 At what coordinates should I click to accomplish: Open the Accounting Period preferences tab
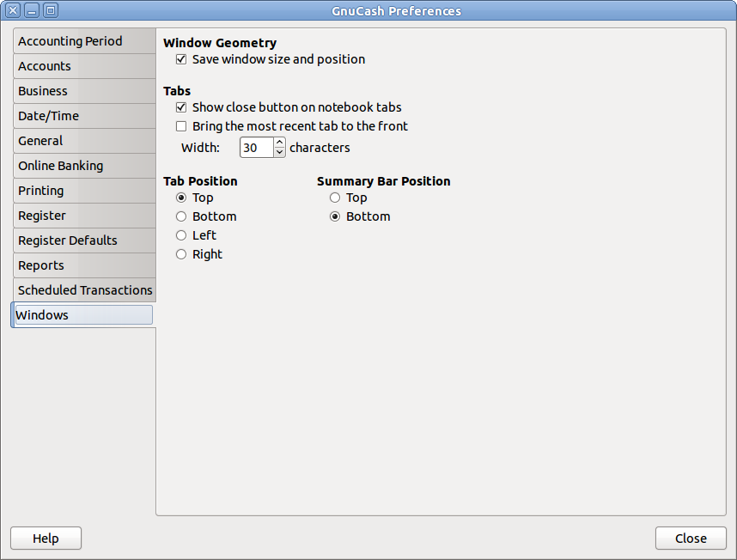pyautogui.click(x=84, y=41)
